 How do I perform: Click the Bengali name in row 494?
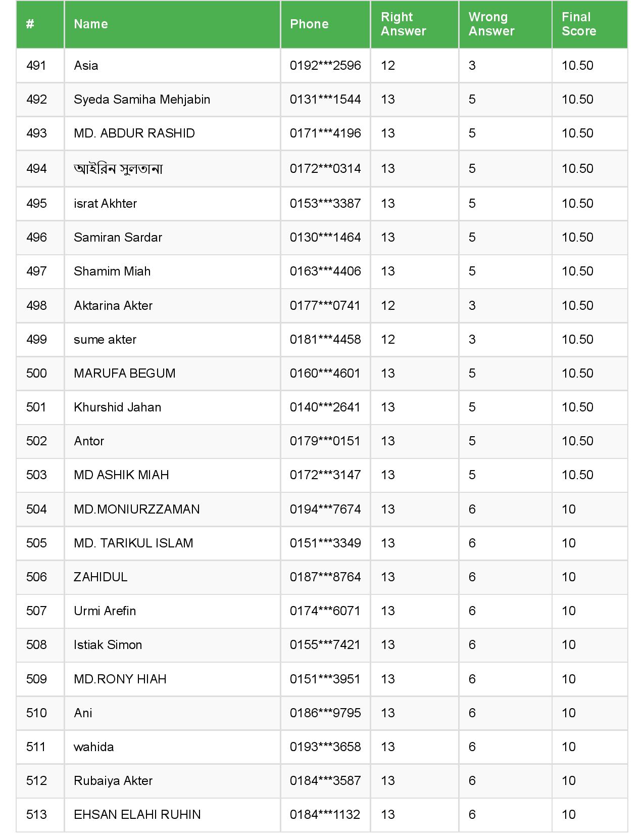pyautogui.click(x=118, y=169)
